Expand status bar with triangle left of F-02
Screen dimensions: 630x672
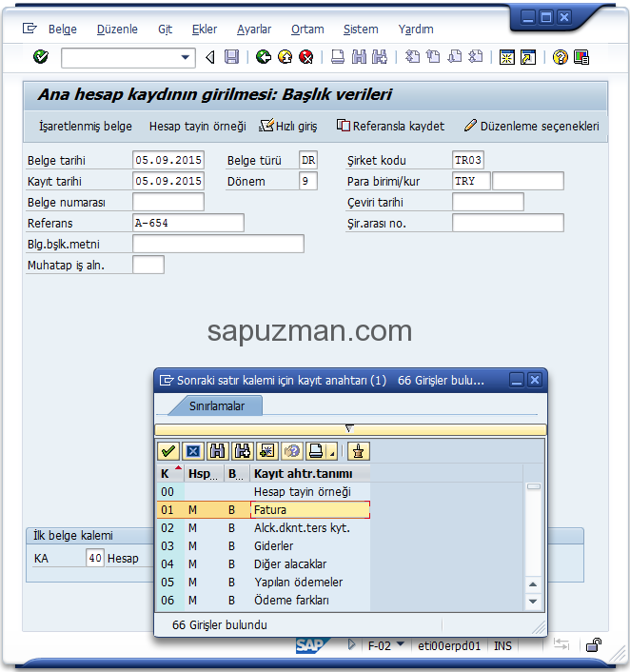(x=351, y=644)
